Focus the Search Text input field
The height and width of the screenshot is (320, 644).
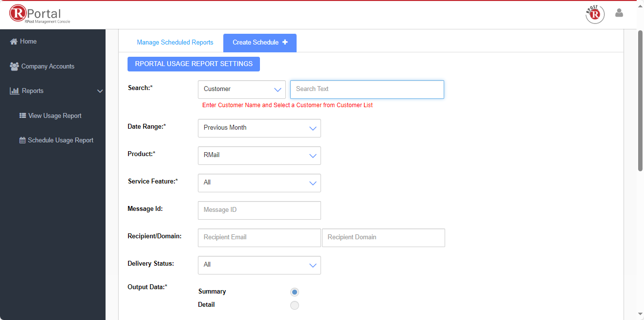click(x=367, y=89)
